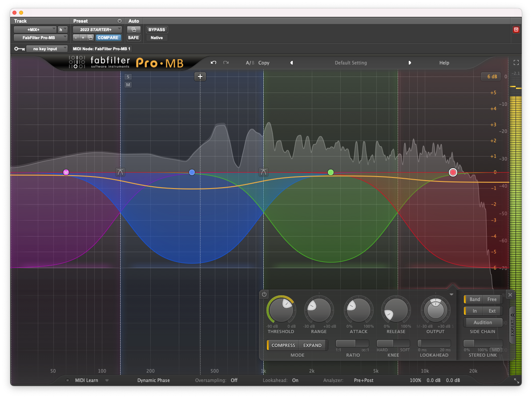Click the Copy button
The image size is (532, 398).
pos(264,63)
